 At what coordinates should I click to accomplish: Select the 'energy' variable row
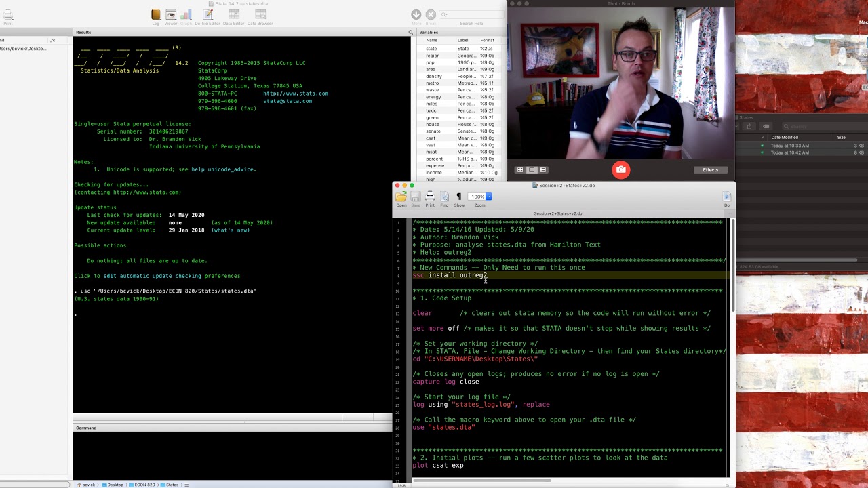coord(461,97)
